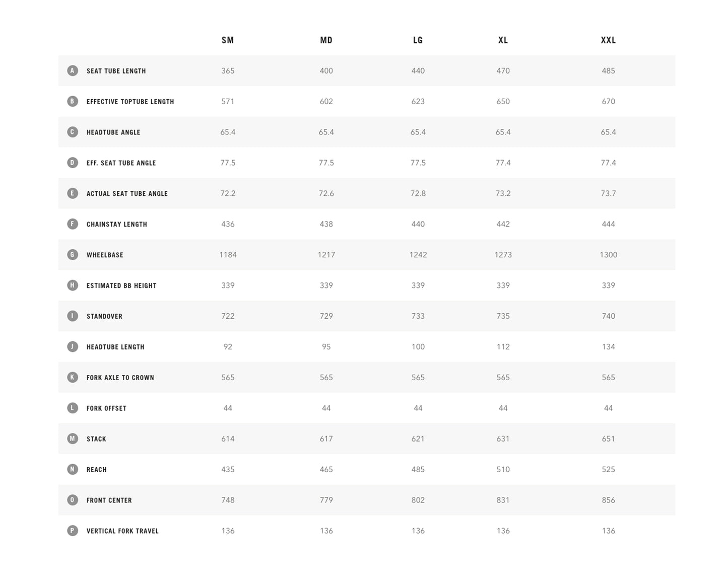This screenshot has width=728, height=582.
Task: Click the LG size column header
Action: 418,40
